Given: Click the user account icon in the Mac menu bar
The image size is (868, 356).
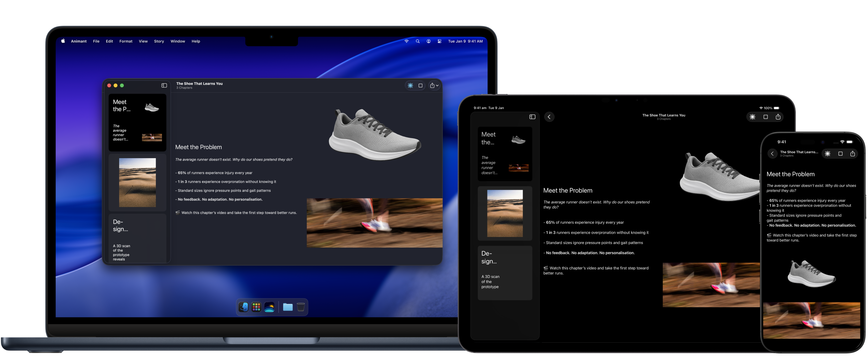Looking at the screenshot, I should coord(428,41).
